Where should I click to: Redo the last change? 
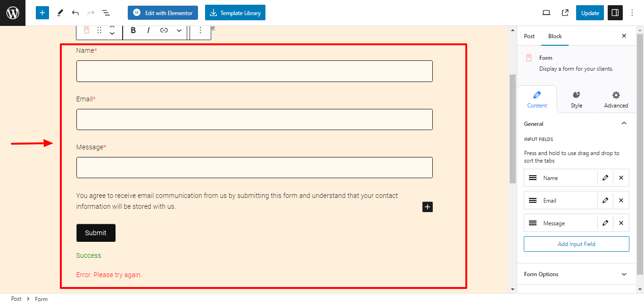(x=91, y=13)
